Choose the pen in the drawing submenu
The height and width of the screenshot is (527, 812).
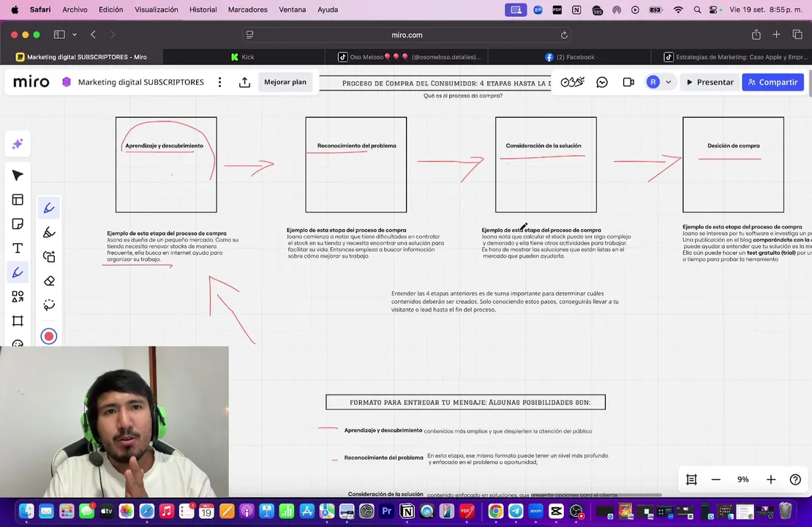point(49,208)
